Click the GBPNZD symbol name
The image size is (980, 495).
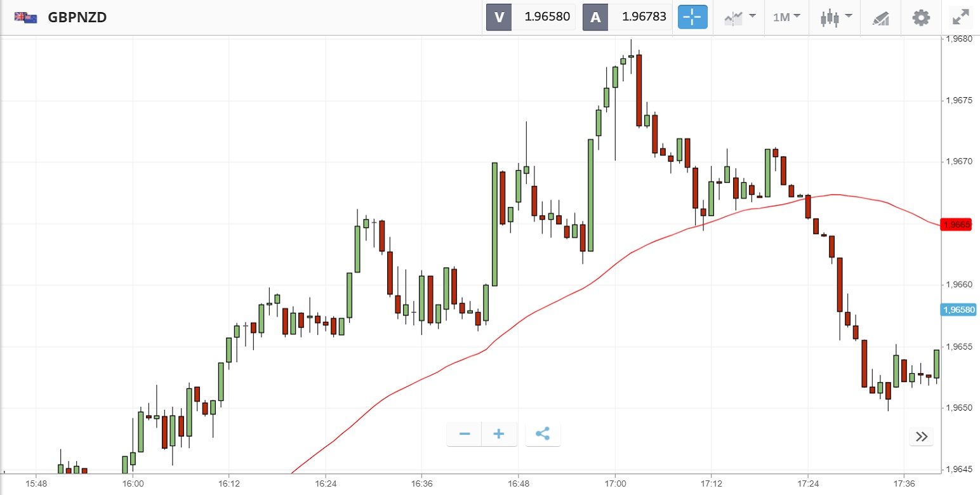[x=77, y=17]
